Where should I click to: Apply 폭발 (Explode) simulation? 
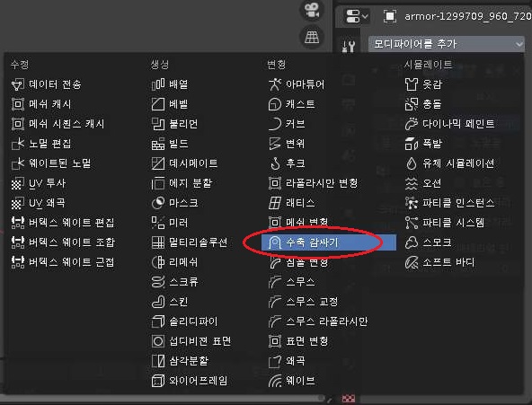[x=424, y=144]
